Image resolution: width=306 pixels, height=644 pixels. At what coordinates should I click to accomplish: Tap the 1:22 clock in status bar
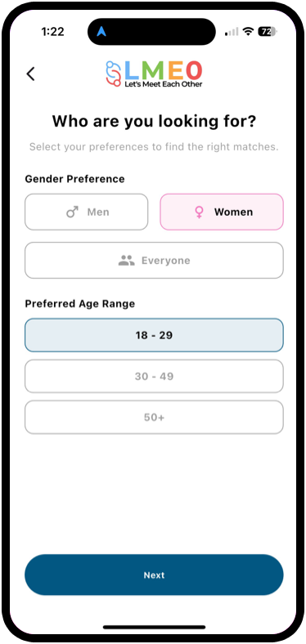click(52, 32)
